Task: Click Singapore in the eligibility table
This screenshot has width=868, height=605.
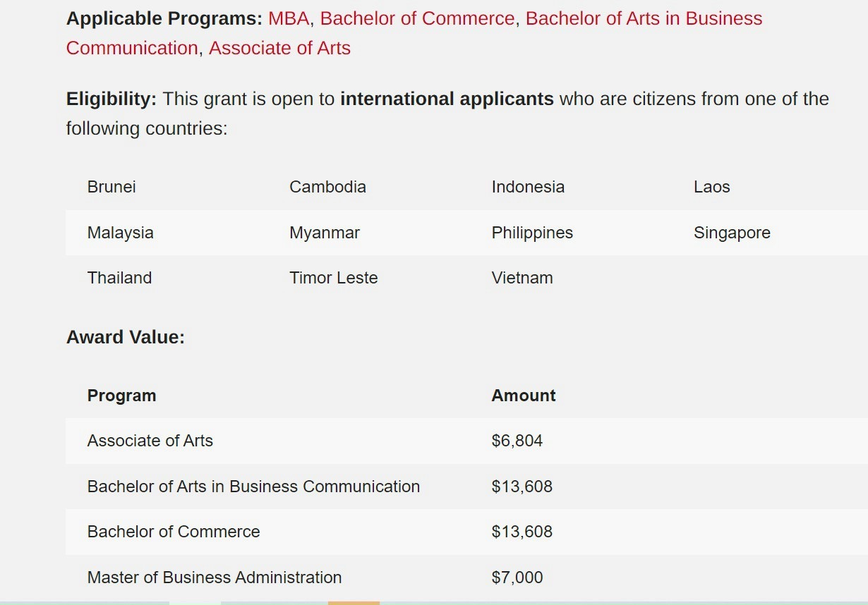Action: coord(732,233)
